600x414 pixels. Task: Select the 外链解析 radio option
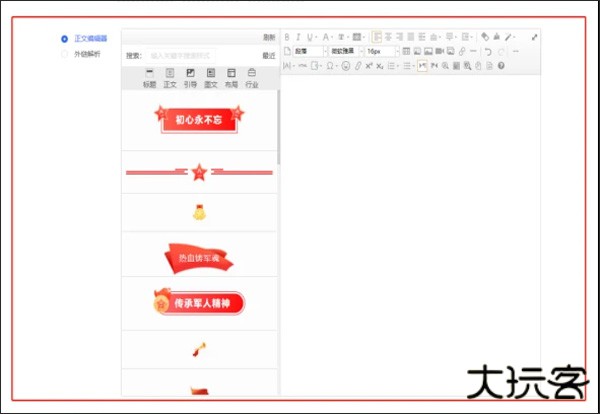(x=65, y=54)
